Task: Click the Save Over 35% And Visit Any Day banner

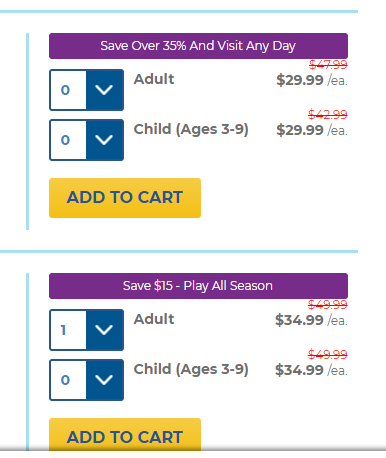Action: click(198, 46)
